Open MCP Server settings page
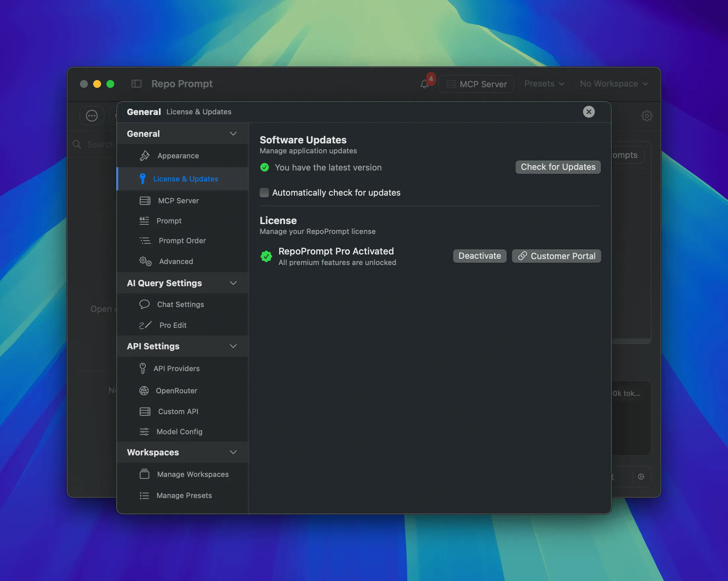This screenshot has width=728, height=581. click(183, 201)
